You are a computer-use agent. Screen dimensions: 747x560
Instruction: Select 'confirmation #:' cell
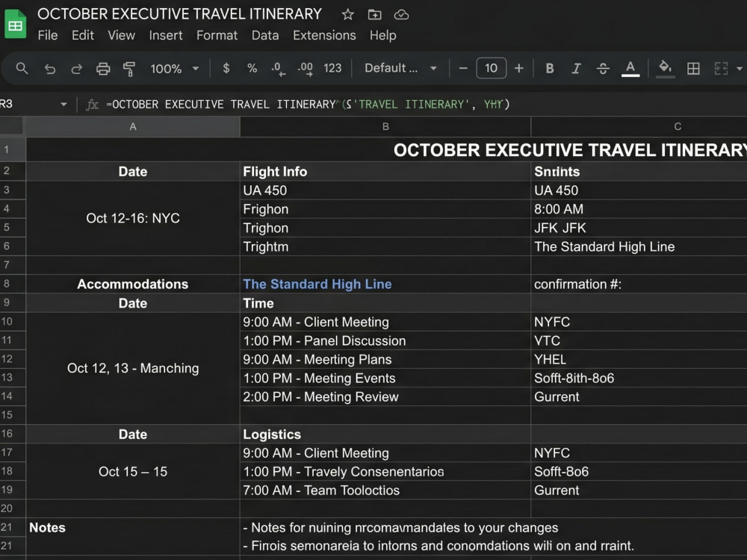pos(639,284)
